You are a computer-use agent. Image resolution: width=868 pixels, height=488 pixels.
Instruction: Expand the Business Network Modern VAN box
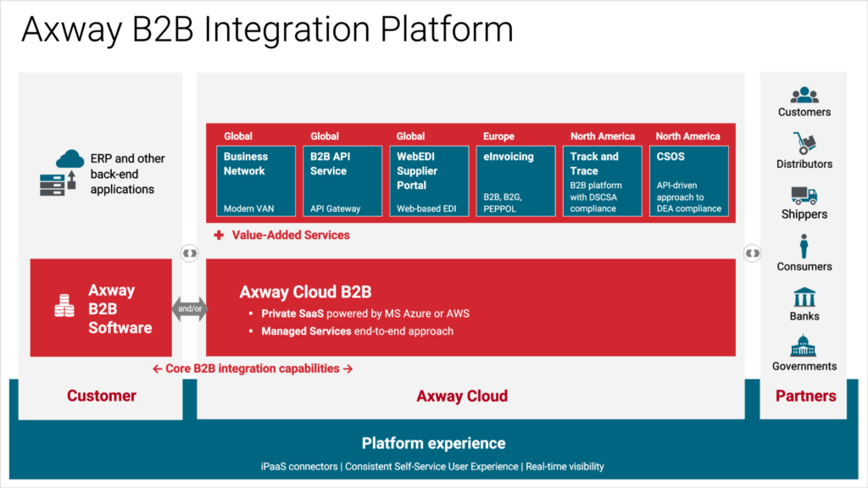coord(256,180)
